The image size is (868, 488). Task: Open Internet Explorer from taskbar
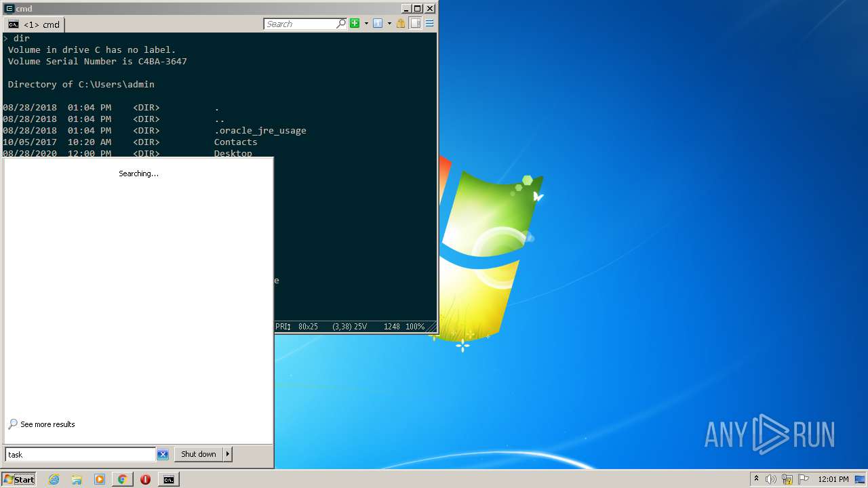54,479
